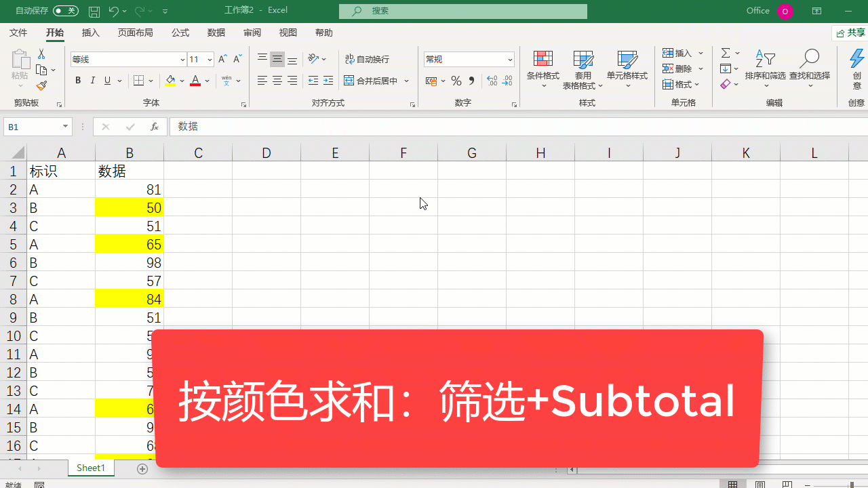Image resolution: width=868 pixels, height=488 pixels.
Task: Select the Sheet1 tab
Action: [x=91, y=468]
